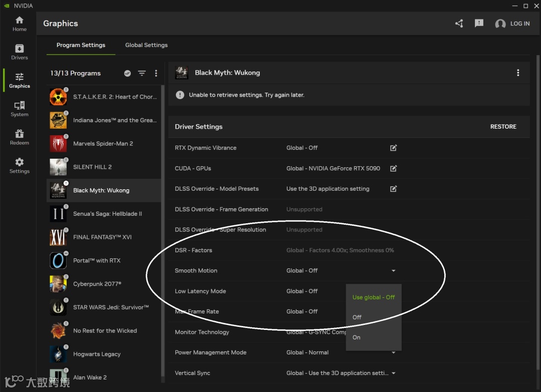The height and width of the screenshot is (392, 541).
Task: Click the No Rest for the Wicked icon
Action: coord(58,330)
